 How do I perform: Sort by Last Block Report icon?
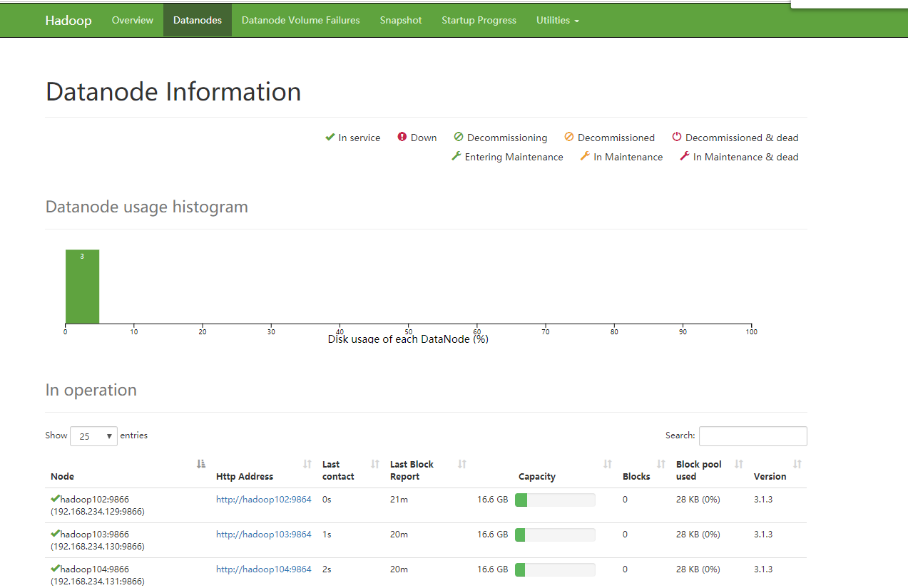pyautogui.click(x=462, y=464)
